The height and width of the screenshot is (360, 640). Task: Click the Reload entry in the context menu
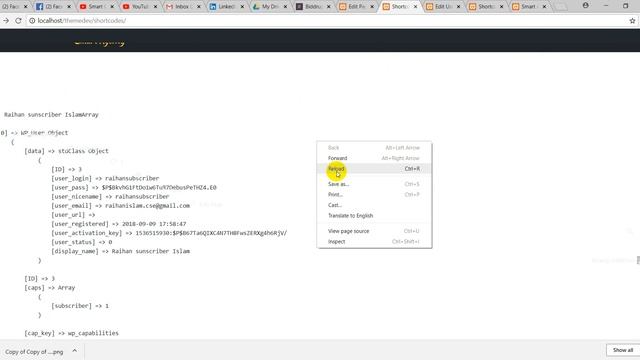[374, 169]
